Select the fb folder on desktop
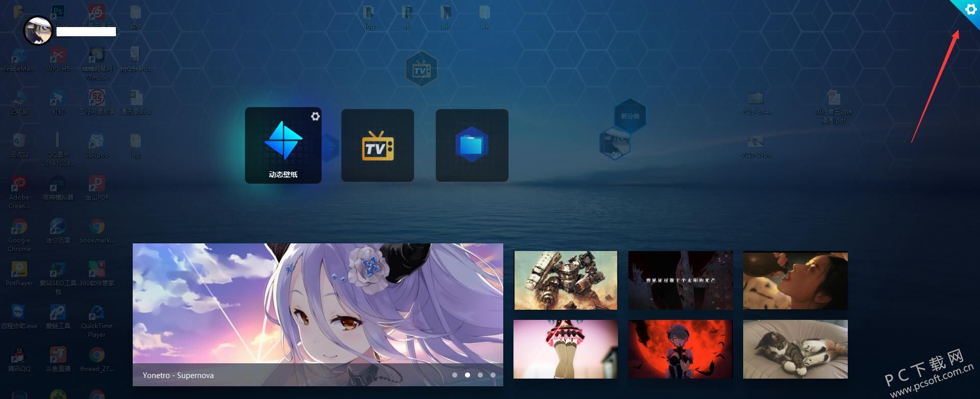Screen dimensions: 980x399 coord(407,17)
